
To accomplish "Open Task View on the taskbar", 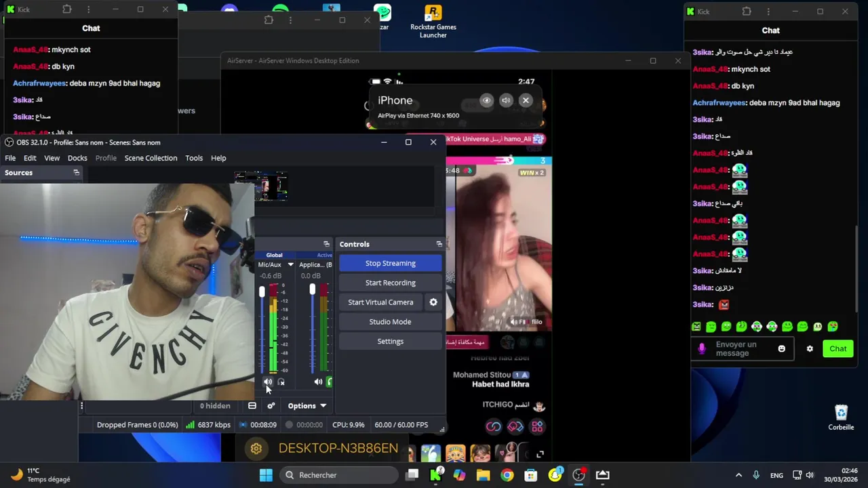I will coord(412,475).
